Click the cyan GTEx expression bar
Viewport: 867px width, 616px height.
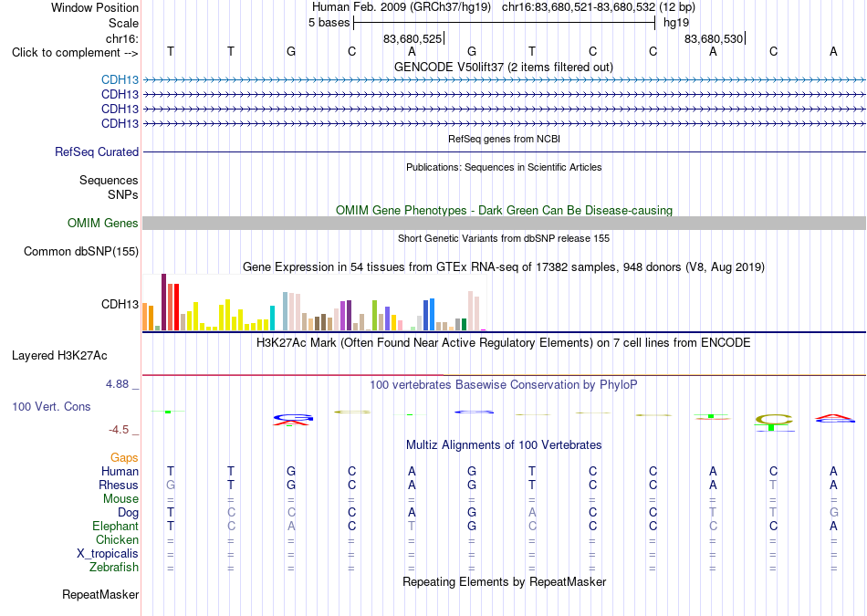[x=272, y=318]
